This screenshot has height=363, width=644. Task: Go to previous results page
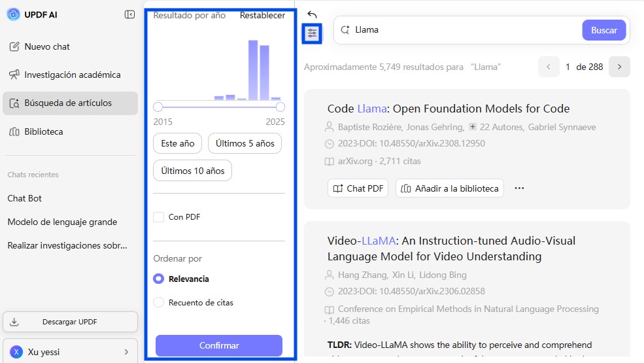pyautogui.click(x=549, y=67)
